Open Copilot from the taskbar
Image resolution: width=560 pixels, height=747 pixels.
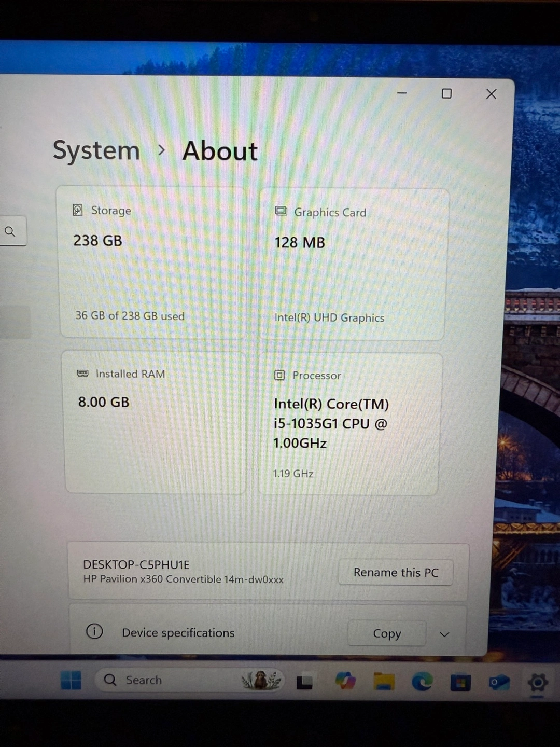click(x=345, y=681)
